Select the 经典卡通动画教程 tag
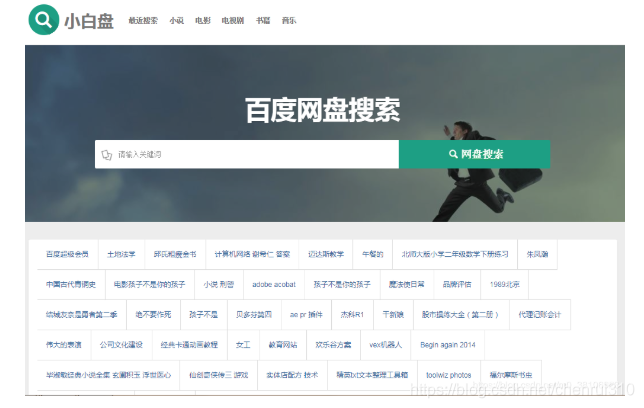Image resolution: width=644 pixels, height=408 pixels. click(189, 345)
